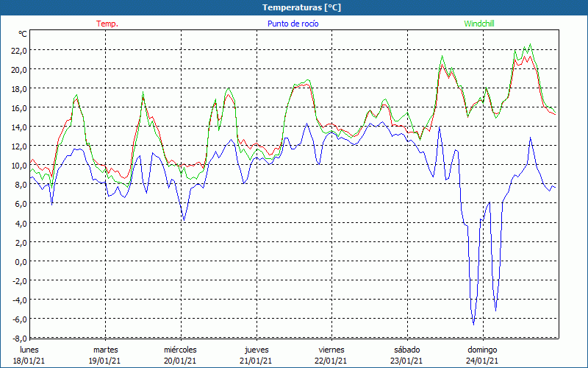The height and width of the screenshot is (368, 588).
Task: Click the 'viernes' day label
Action: (331, 350)
